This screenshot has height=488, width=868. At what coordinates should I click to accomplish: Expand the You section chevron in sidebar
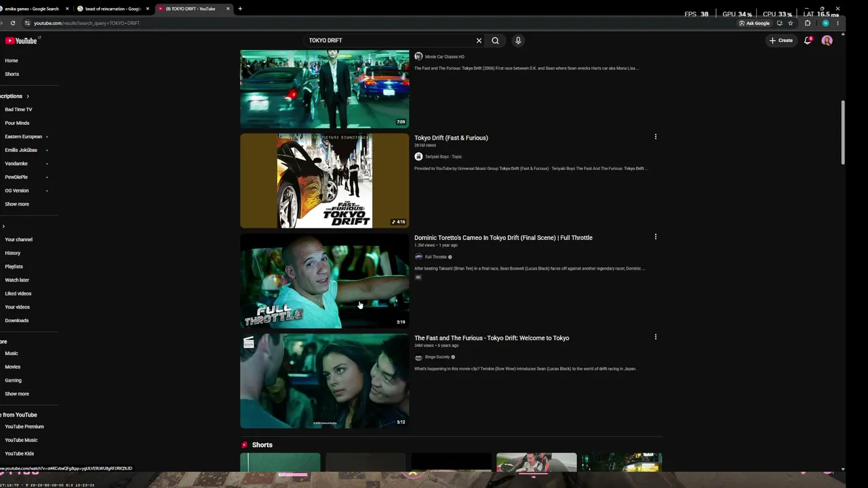(3, 226)
